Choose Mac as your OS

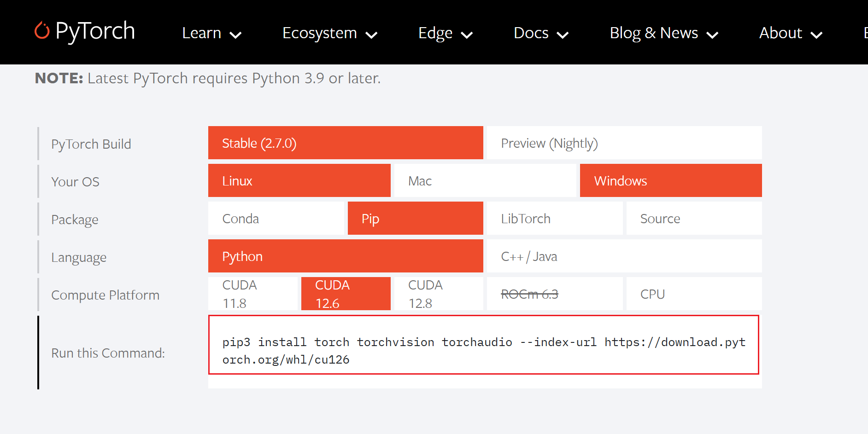click(x=485, y=181)
